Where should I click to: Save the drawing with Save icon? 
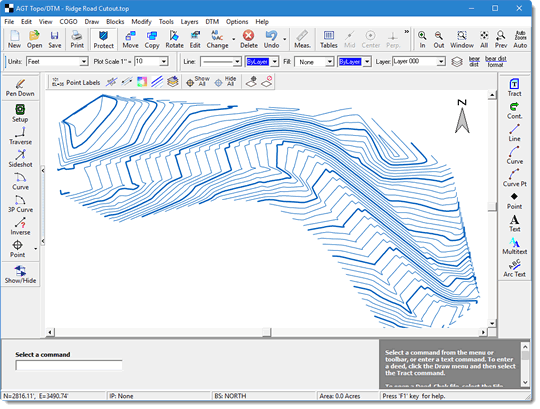pyautogui.click(x=54, y=39)
